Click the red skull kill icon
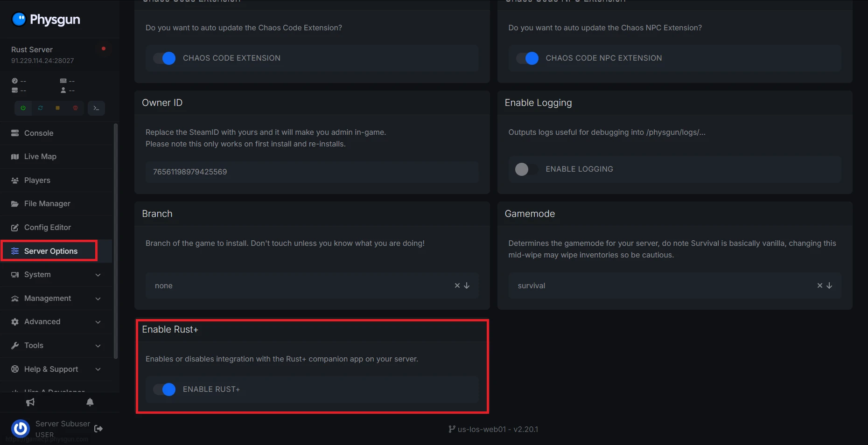The height and width of the screenshot is (445, 868). [x=75, y=108]
